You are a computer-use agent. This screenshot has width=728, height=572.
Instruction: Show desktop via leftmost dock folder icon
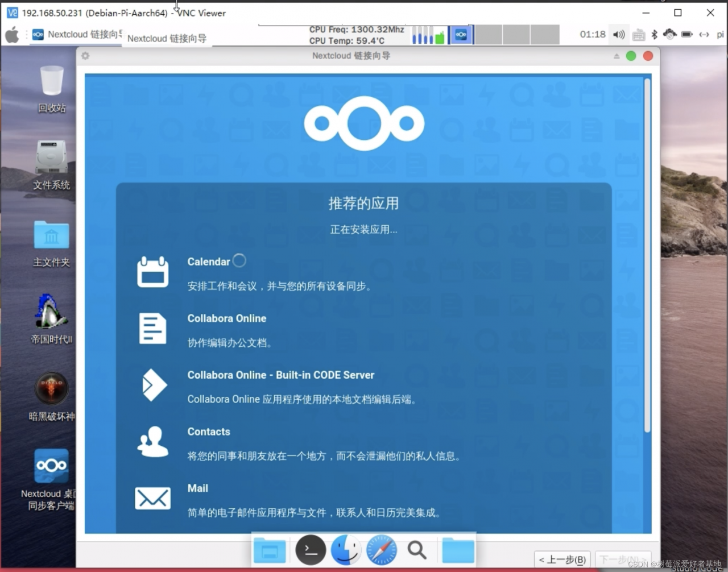(x=270, y=550)
